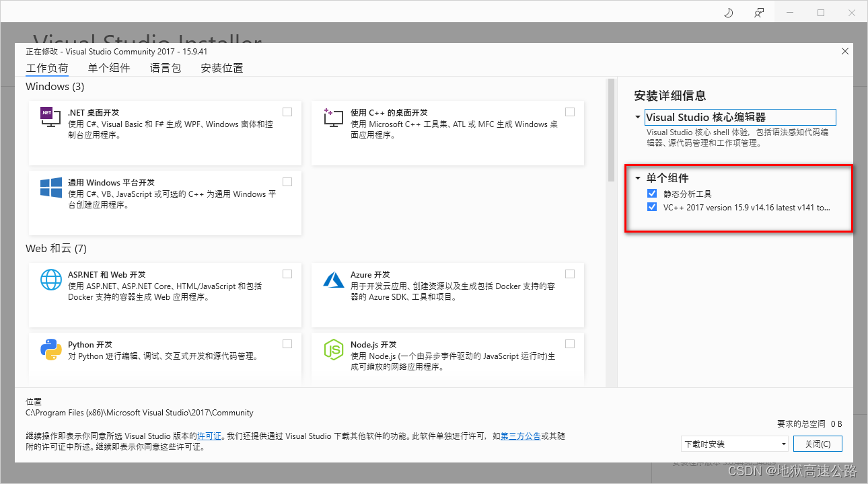Click the 使用 C++ 的桌面开发 title
Viewport: 868px width, 484px height.
(389, 112)
